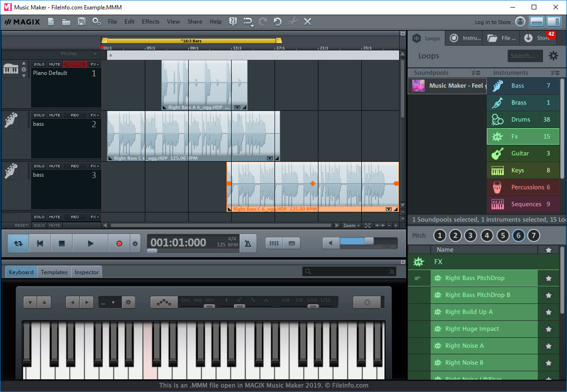Viewport: 567px width, 392px height.
Task: Switch to the Store tab
Action: pyautogui.click(x=538, y=38)
